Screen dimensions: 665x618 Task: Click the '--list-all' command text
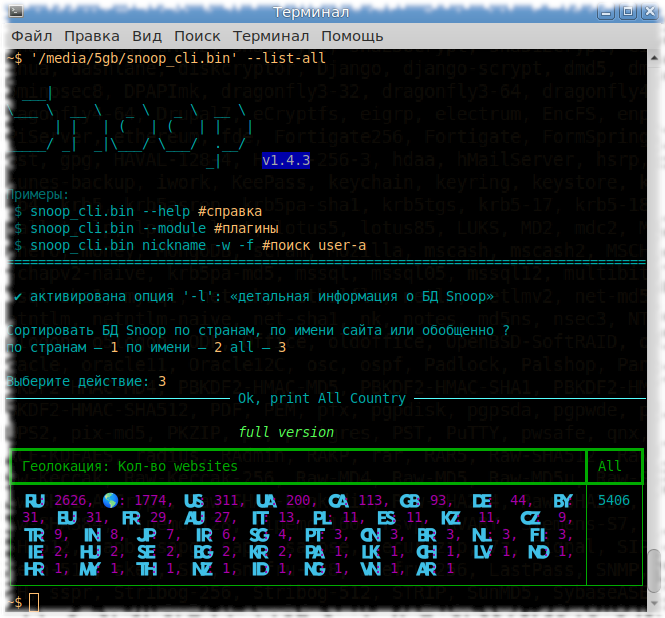tap(286, 58)
